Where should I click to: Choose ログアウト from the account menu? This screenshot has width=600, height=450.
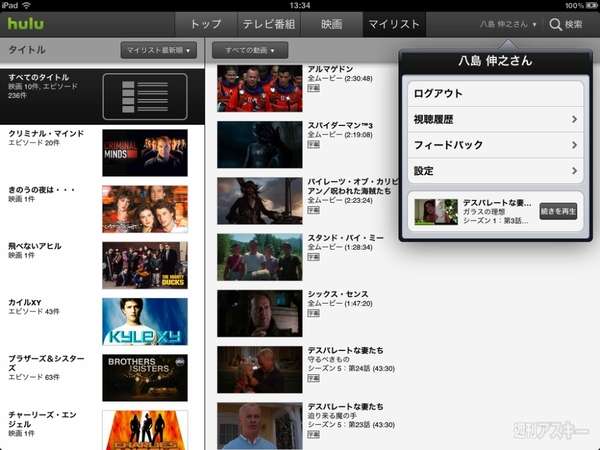pos(496,93)
